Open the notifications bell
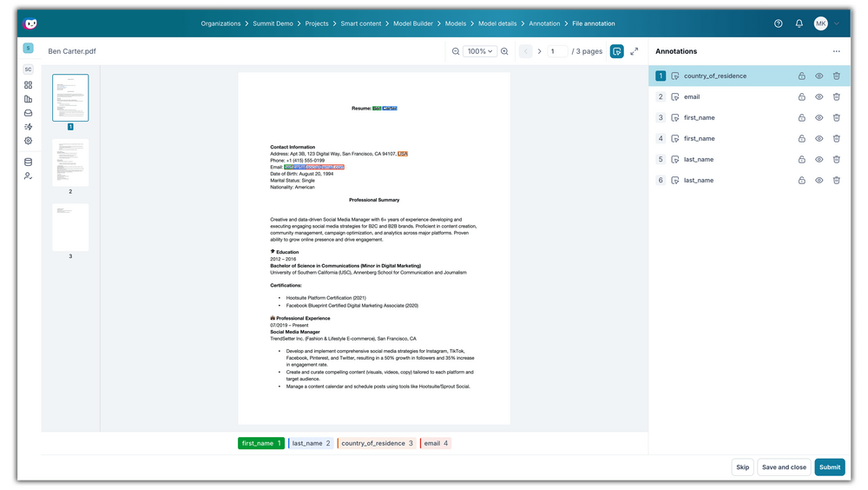This screenshot has height=490, width=868. [x=799, y=23]
